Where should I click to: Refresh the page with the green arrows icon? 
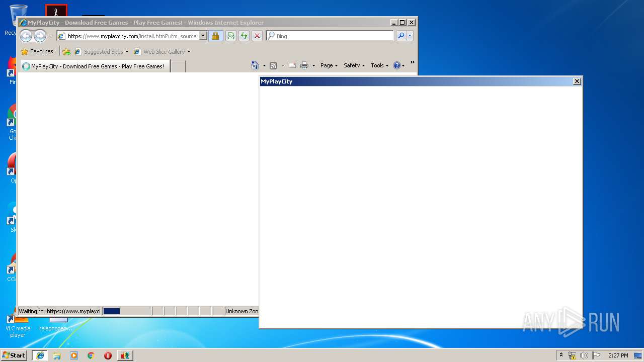pos(244,36)
